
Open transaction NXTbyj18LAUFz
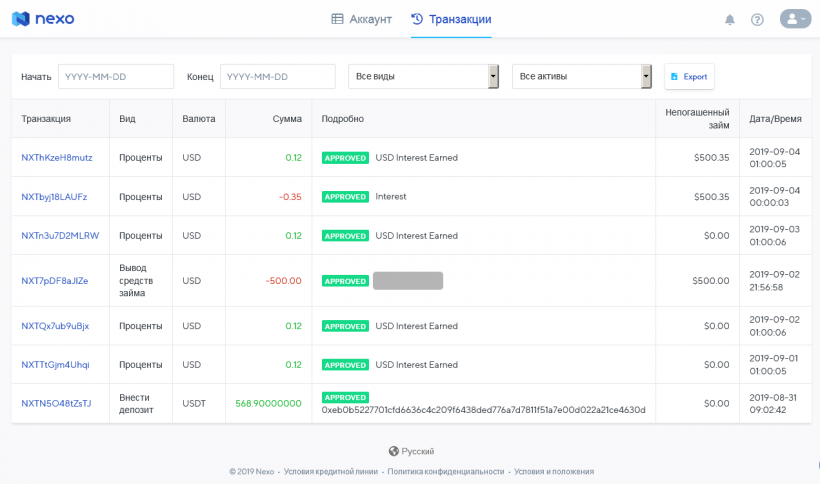tap(54, 197)
